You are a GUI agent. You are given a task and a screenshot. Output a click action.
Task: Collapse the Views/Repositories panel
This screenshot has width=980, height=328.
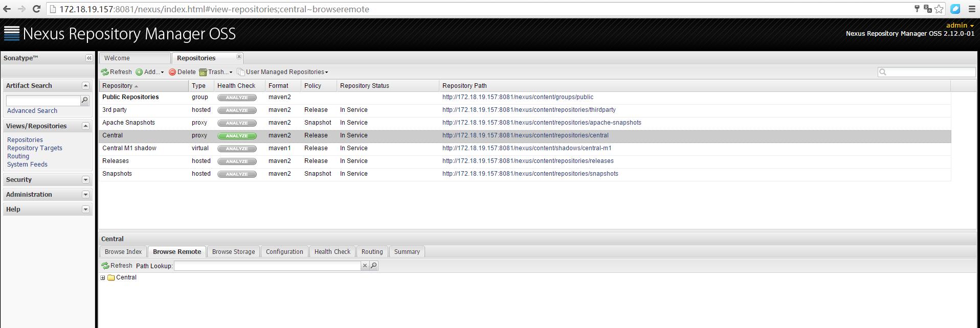point(85,126)
